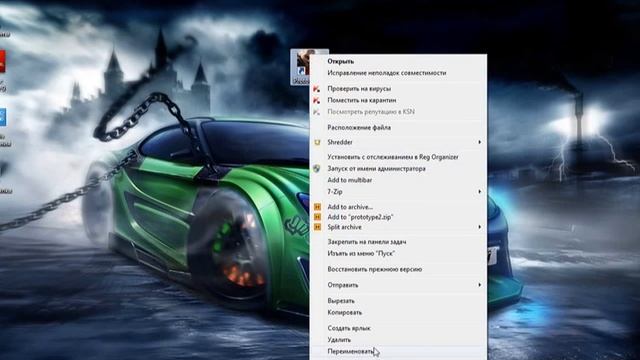Select Открыть in the context menu
Viewport: 640px width, 360px height.
tap(340, 61)
